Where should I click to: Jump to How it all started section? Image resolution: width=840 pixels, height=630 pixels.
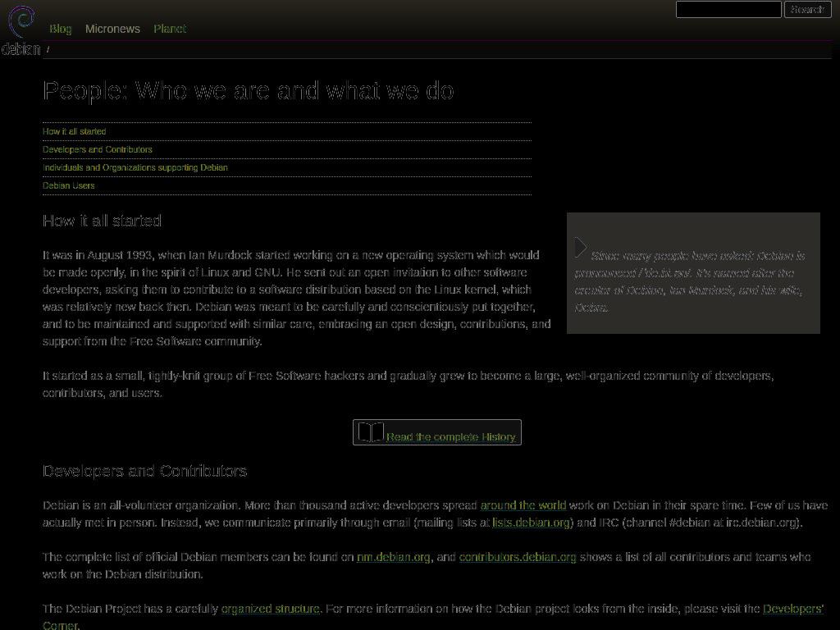(x=75, y=131)
